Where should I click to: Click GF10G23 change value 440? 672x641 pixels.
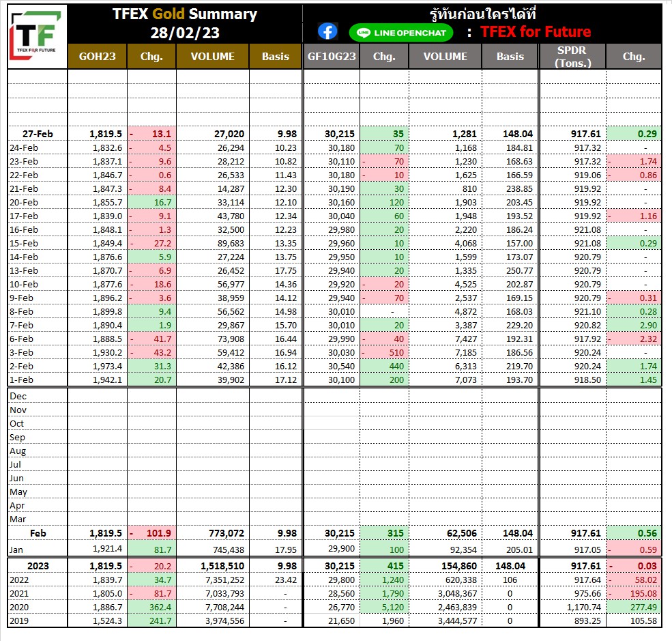tap(396, 366)
